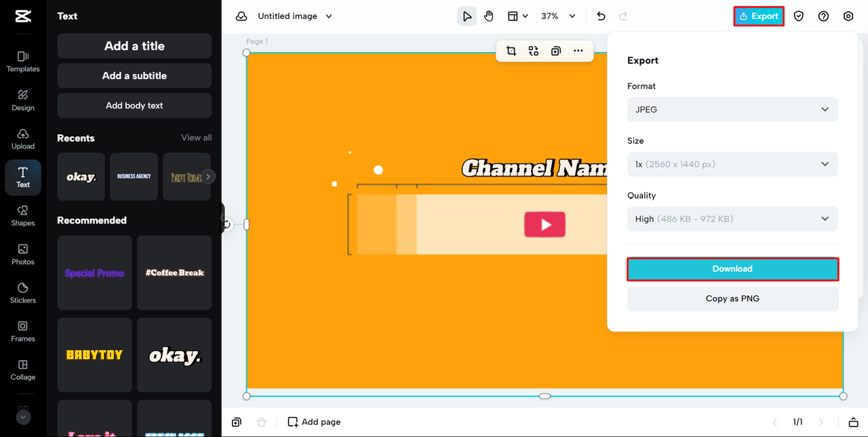Click Add a subtitle button
This screenshot has width=868, height=437.
[x=134, y=76]
